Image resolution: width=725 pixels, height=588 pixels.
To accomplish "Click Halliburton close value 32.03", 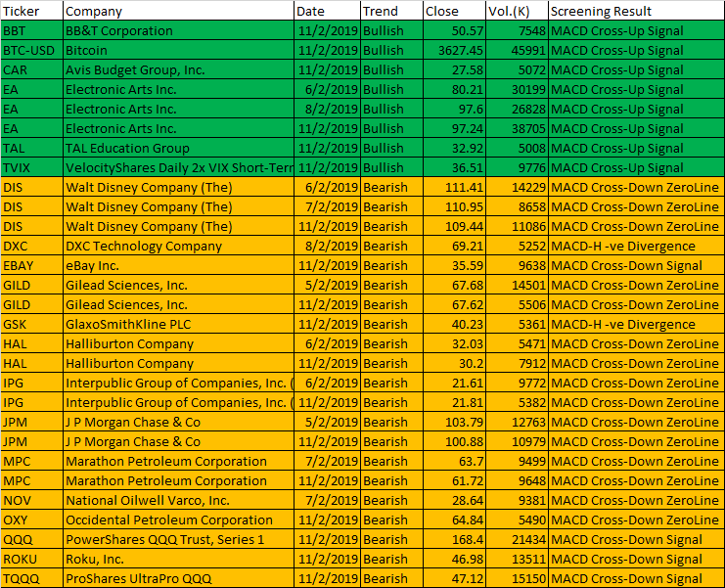I will 455,343.
